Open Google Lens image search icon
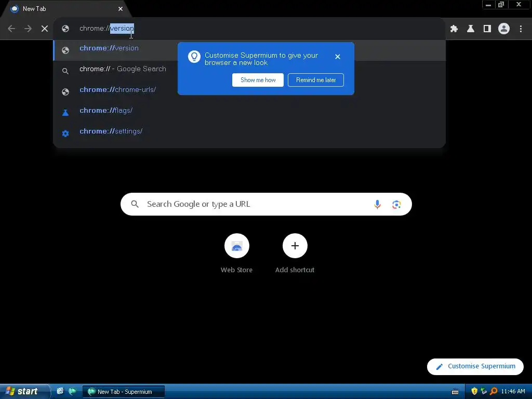 (396, 204)
